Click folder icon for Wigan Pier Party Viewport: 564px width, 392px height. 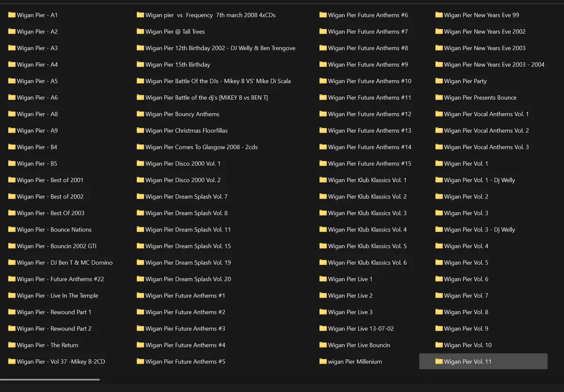(x=439, y=81)
